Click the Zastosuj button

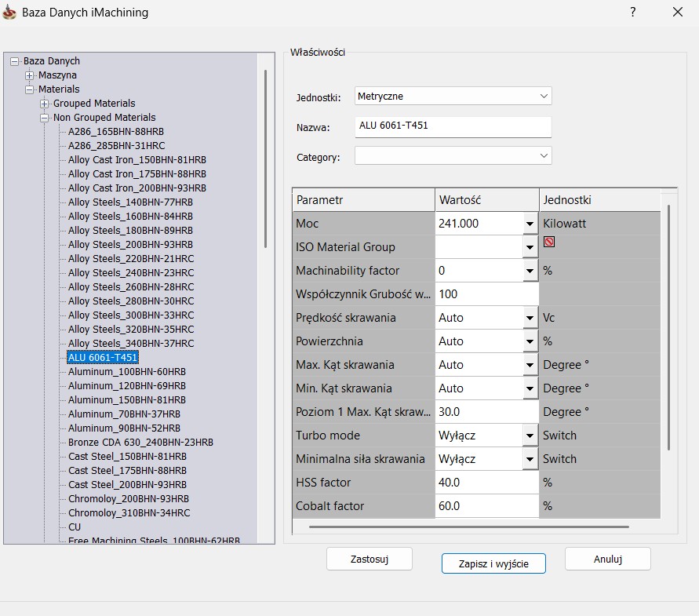[369, 559]
